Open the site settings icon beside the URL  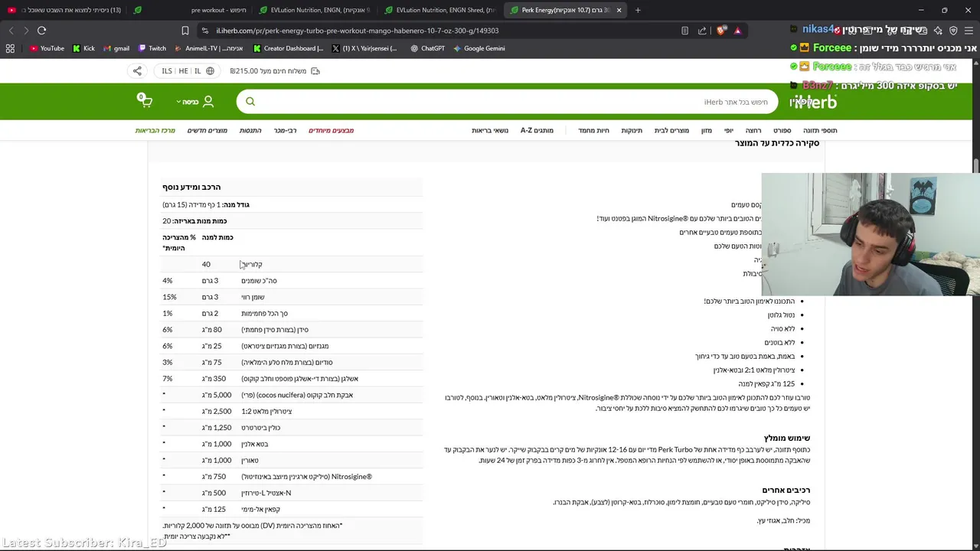[205, 31]
